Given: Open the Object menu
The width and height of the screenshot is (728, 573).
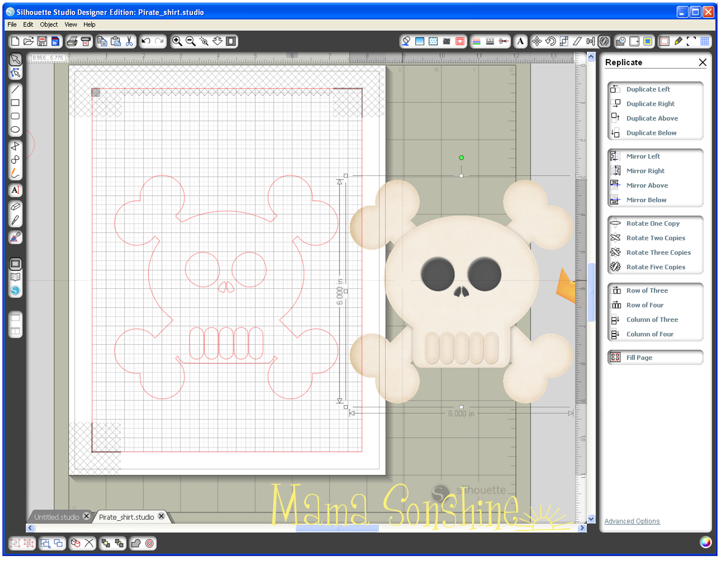Looking at the screenshot, I should (49, 24).
